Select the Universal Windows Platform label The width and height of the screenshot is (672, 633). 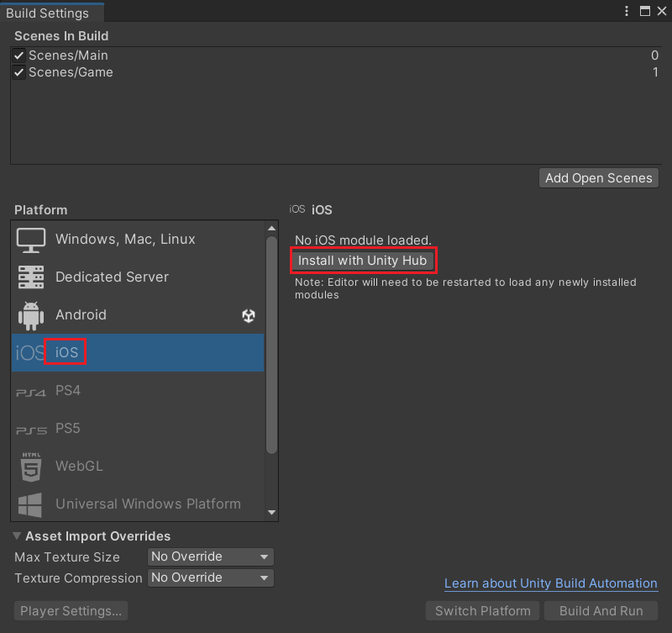pos(149,504)
